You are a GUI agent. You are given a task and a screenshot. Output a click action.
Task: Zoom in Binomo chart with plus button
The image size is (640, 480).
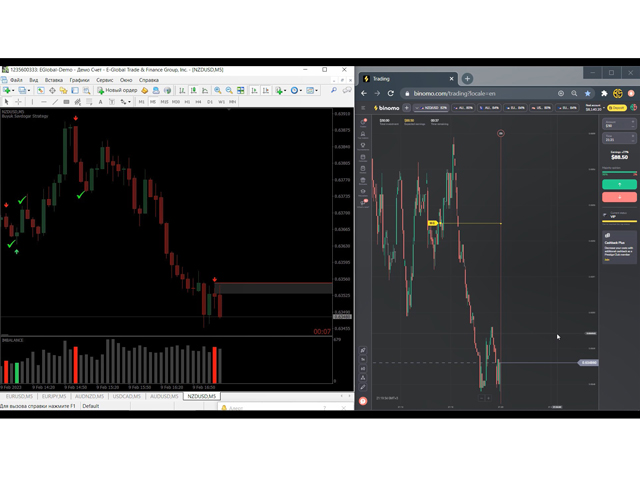point(488,398)
